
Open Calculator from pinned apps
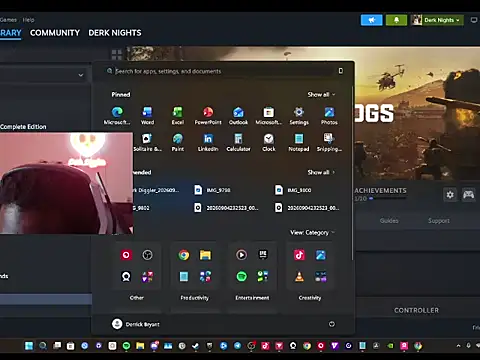[x=238, y=143]
